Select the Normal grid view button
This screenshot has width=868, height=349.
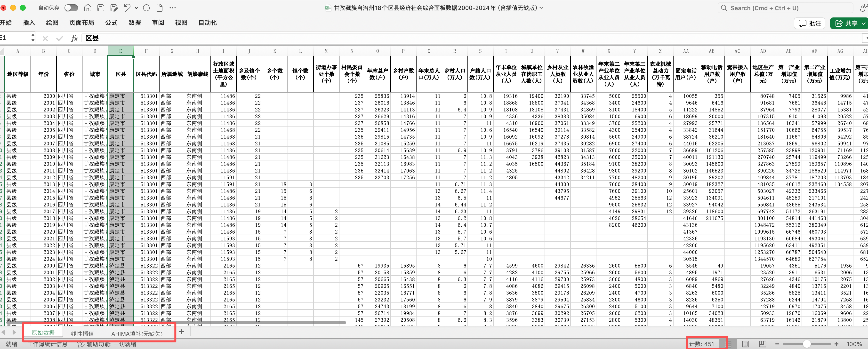click(x=728, y=344)
